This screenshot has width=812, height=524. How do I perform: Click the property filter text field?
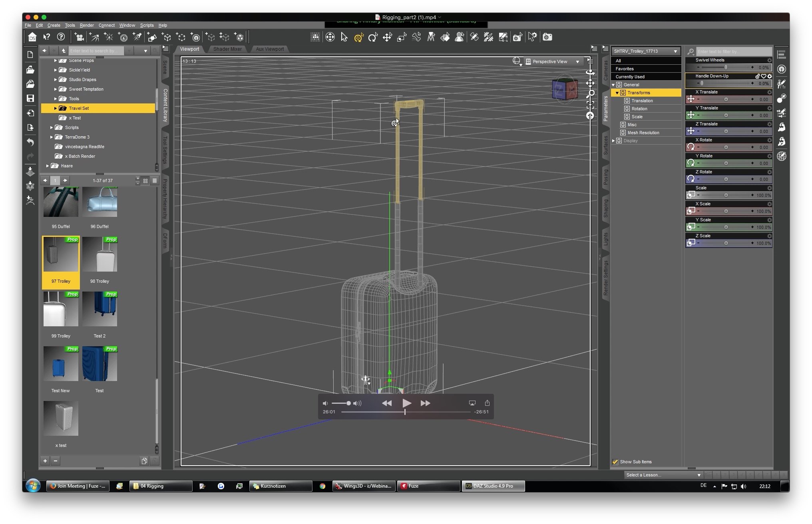[734, 52]
